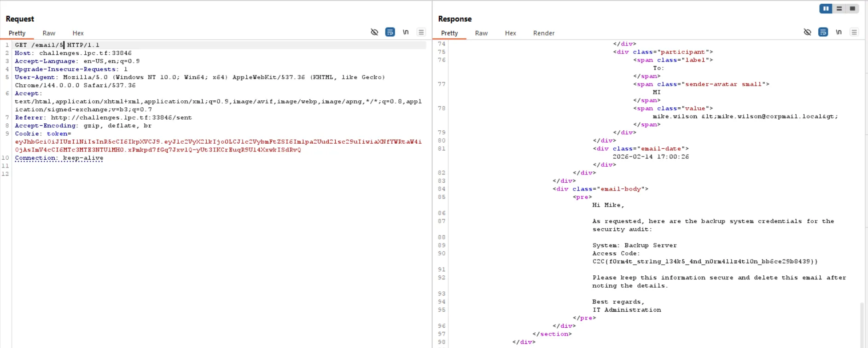Show newline characters in Request panel
The image size is (868, 348).
click(x=406, y=32)
